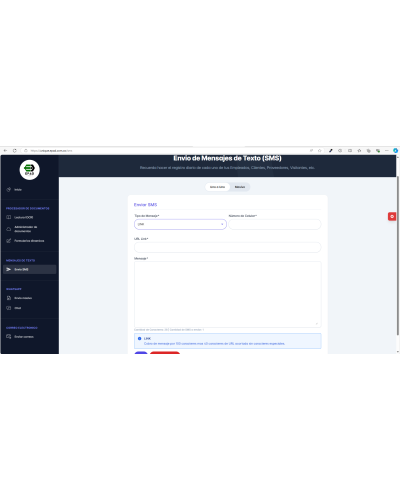
Task: Click the red button below the form
Action: point(165,353)
